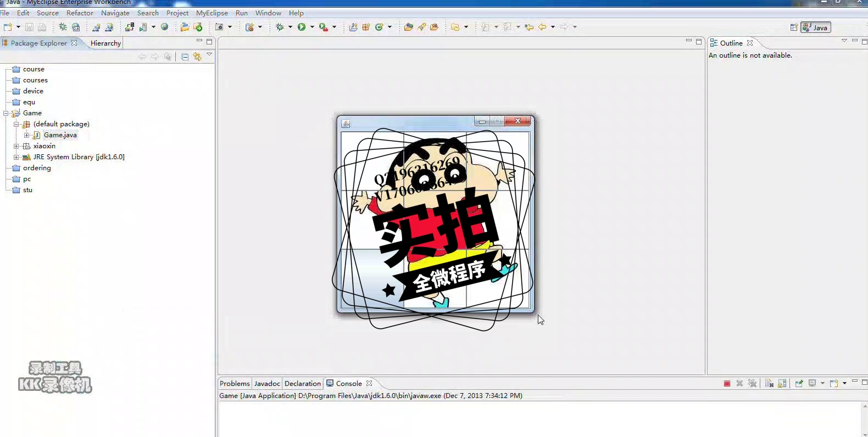Expand JRE System Library node
Image resolution: width=868 pixels, height=437 pixels.
point(16,157)
